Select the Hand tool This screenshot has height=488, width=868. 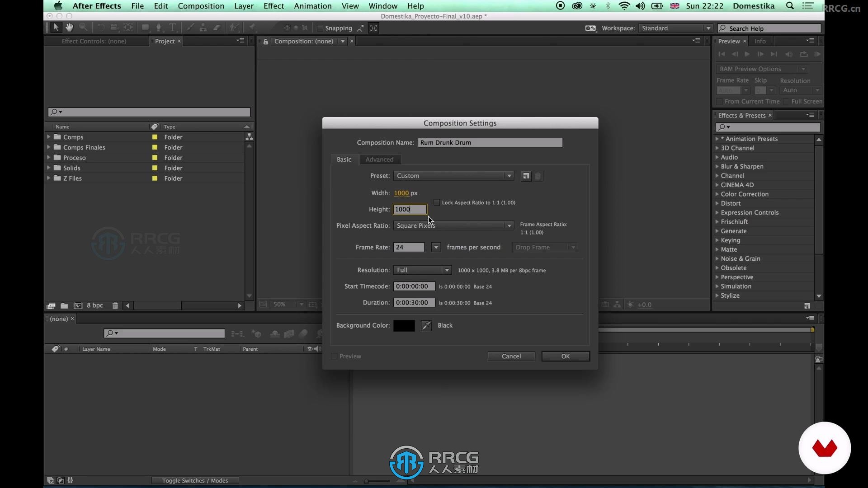69,28
